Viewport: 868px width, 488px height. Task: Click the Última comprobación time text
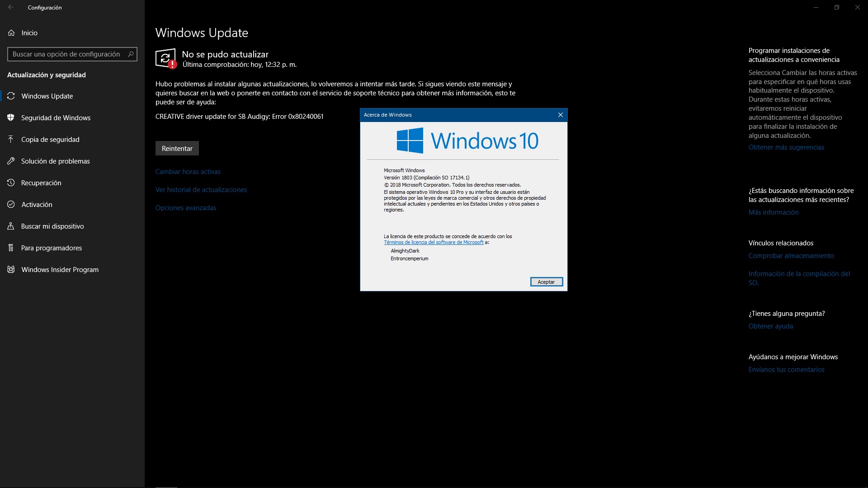(x=240, y=65)
